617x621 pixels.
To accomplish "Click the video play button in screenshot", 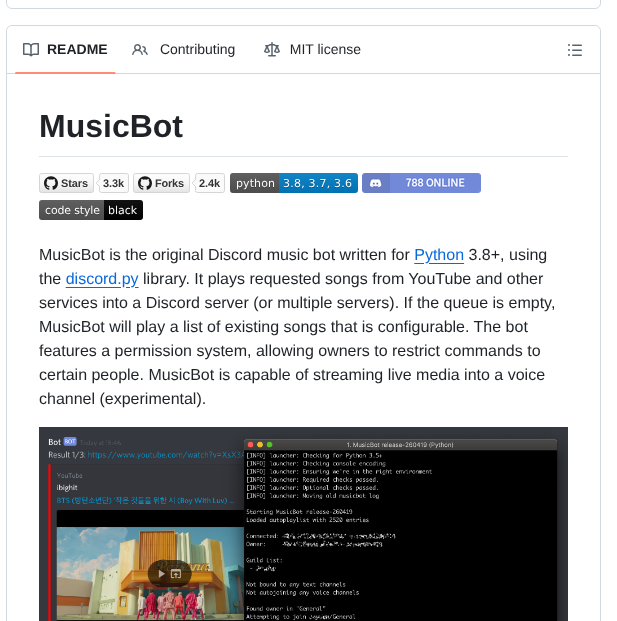I will click(x=162, y=573).
